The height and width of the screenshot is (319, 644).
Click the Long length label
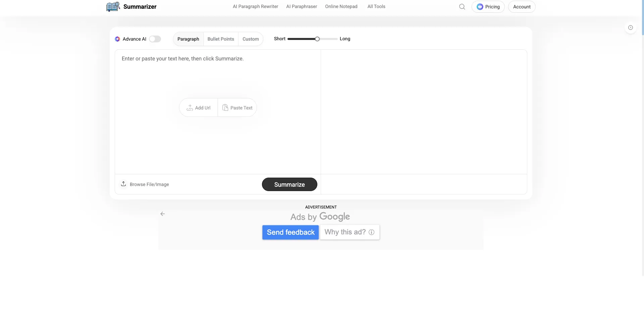pyautogui.click(x=345, y=39)
